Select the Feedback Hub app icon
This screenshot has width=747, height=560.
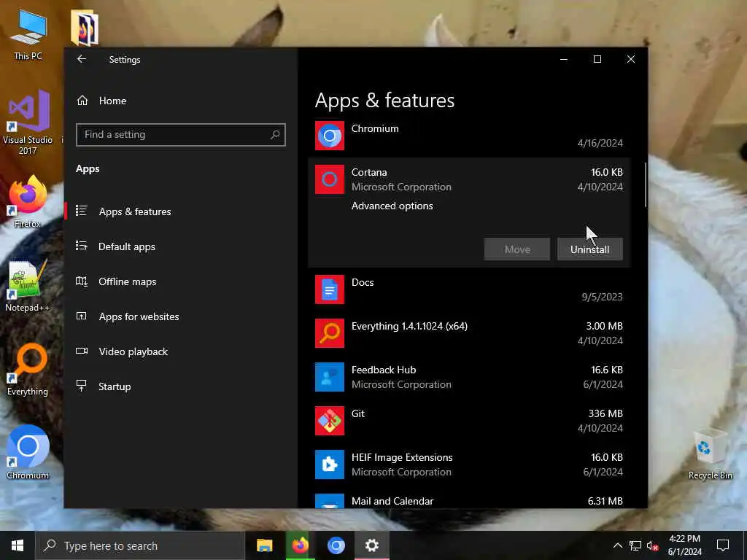[x=330, y=377]
